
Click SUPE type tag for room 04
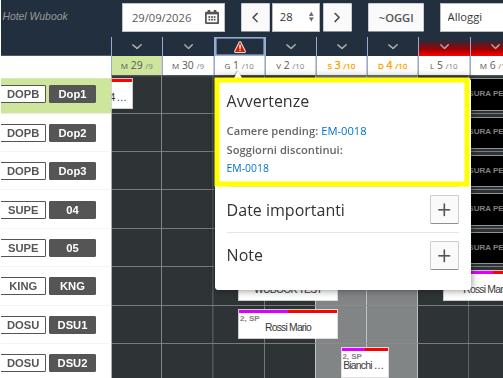23,210
